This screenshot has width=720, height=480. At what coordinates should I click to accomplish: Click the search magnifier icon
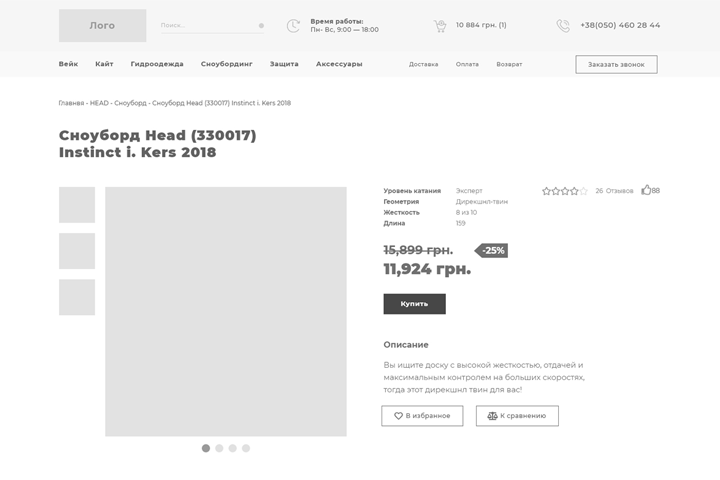[x=261, y=26]
